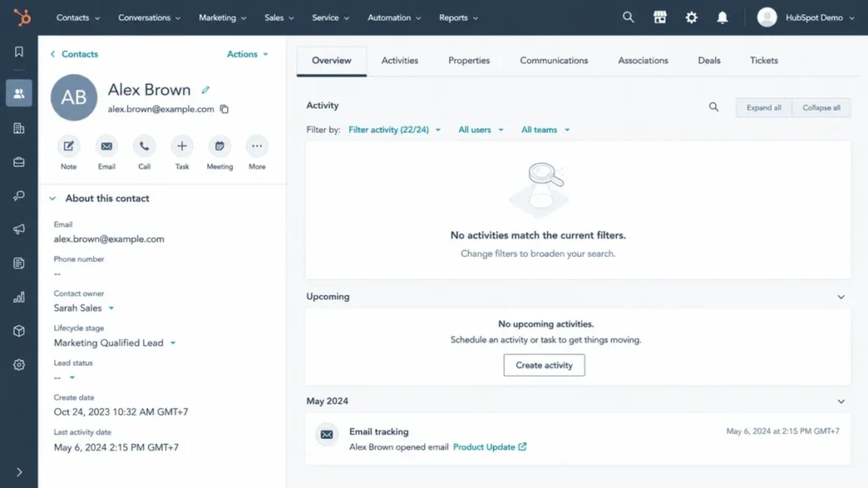Viewport: 868px width, 488px height.
Task: Switch to the Deals tab
Action: 709,60
